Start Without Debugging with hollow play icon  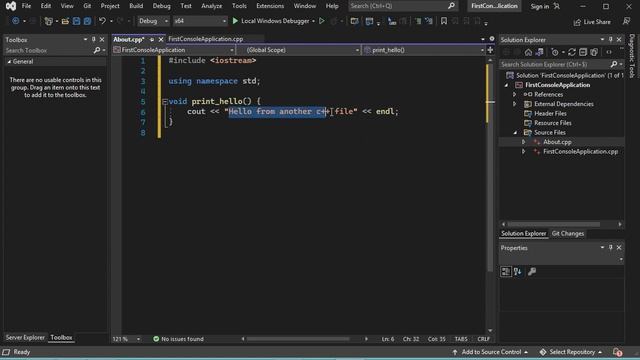click(322, 21)
